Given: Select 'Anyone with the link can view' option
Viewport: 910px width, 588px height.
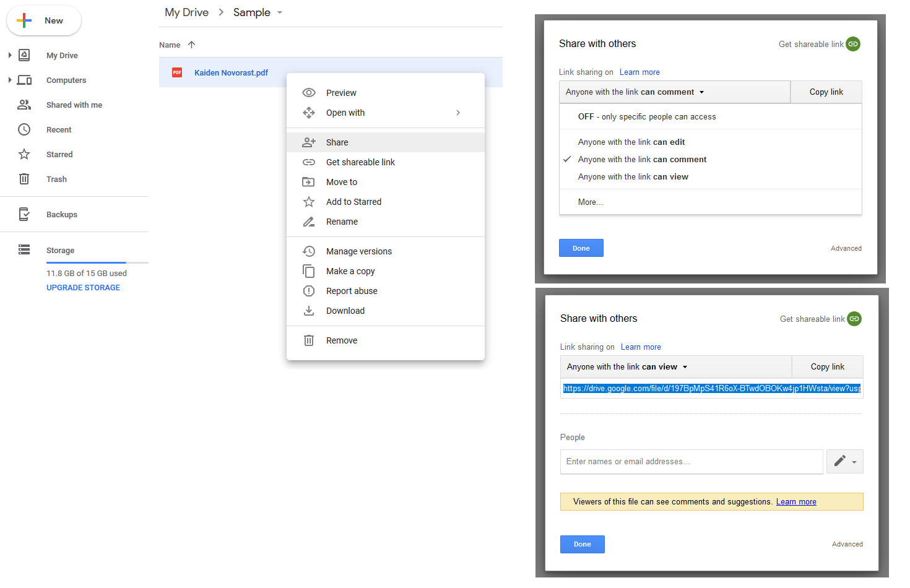Looking at the screenshot, I should point(633,177).
